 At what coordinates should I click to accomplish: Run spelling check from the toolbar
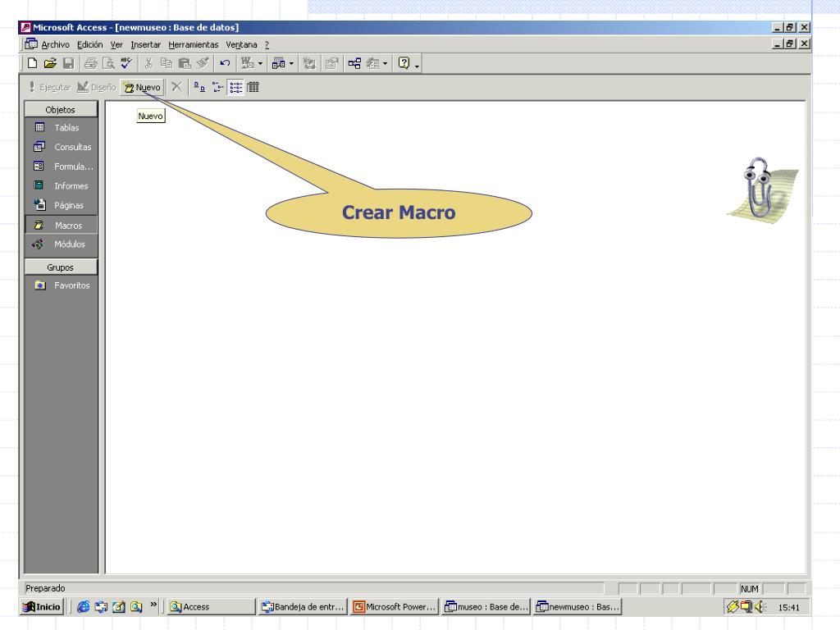126,63
